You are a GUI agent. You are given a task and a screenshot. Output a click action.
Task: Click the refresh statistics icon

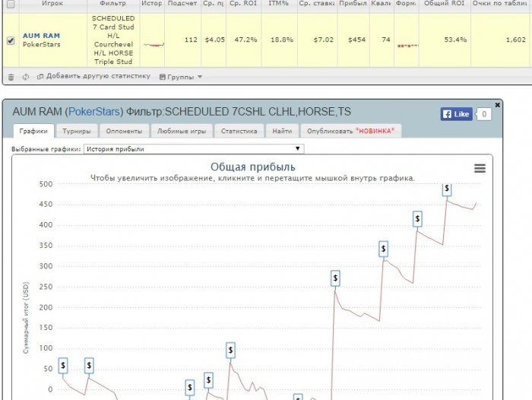[26, 77]
